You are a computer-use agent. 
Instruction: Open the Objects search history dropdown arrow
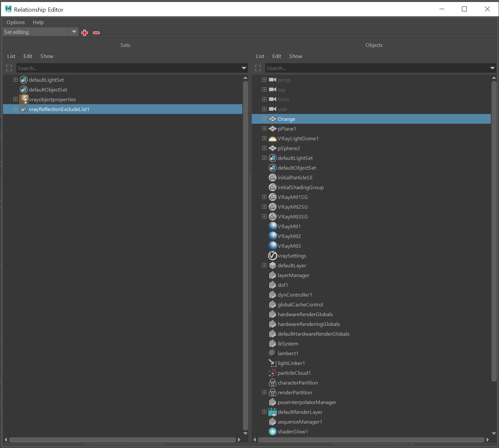pyautogui.click(x=492, y=68)
